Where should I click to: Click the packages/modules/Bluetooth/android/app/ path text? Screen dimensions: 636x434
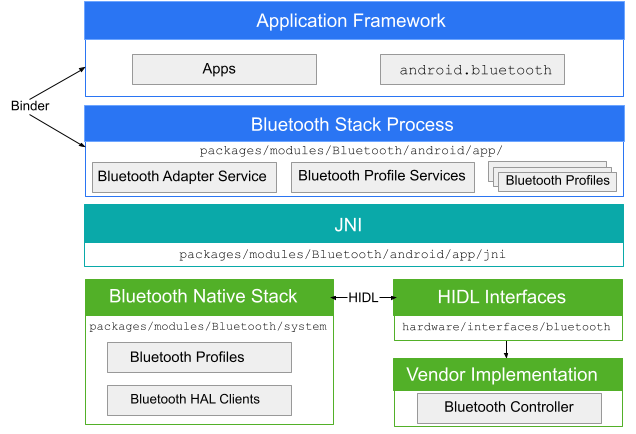coord(351,151)
